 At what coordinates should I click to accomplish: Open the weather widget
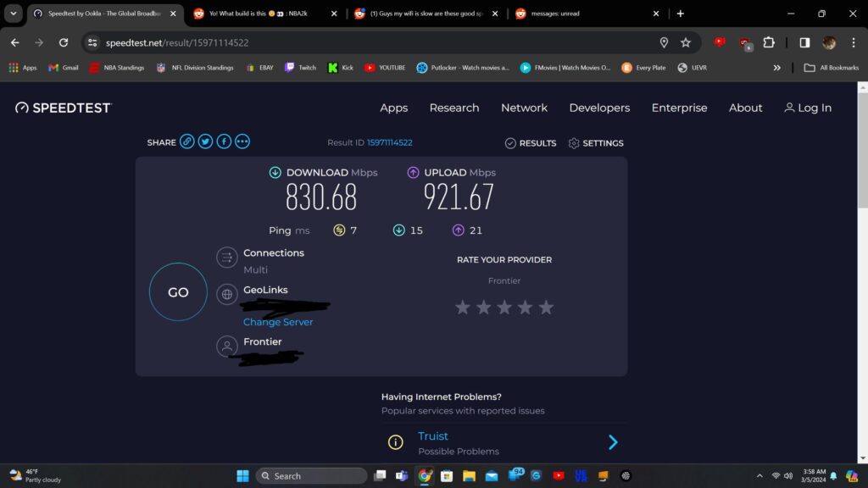36,476
